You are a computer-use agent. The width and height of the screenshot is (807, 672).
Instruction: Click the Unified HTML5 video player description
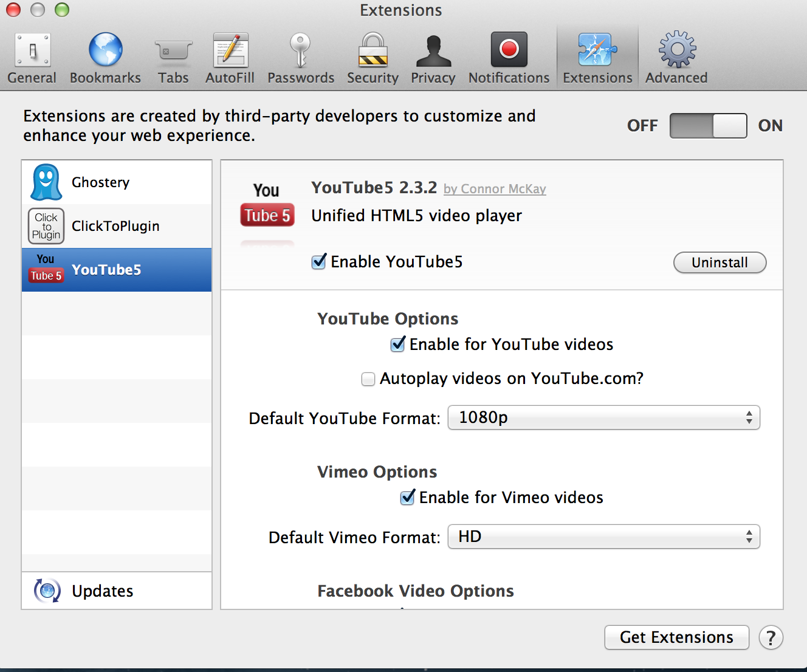click(417, 216)
